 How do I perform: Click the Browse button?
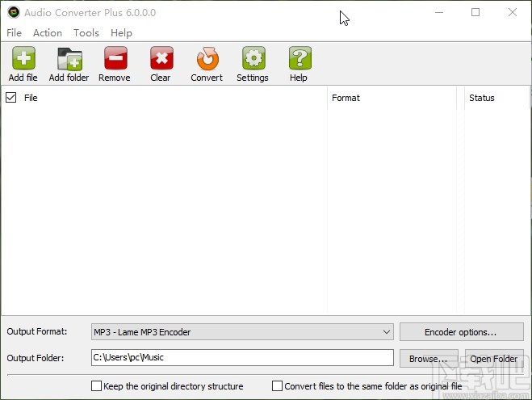click(429, 358)
